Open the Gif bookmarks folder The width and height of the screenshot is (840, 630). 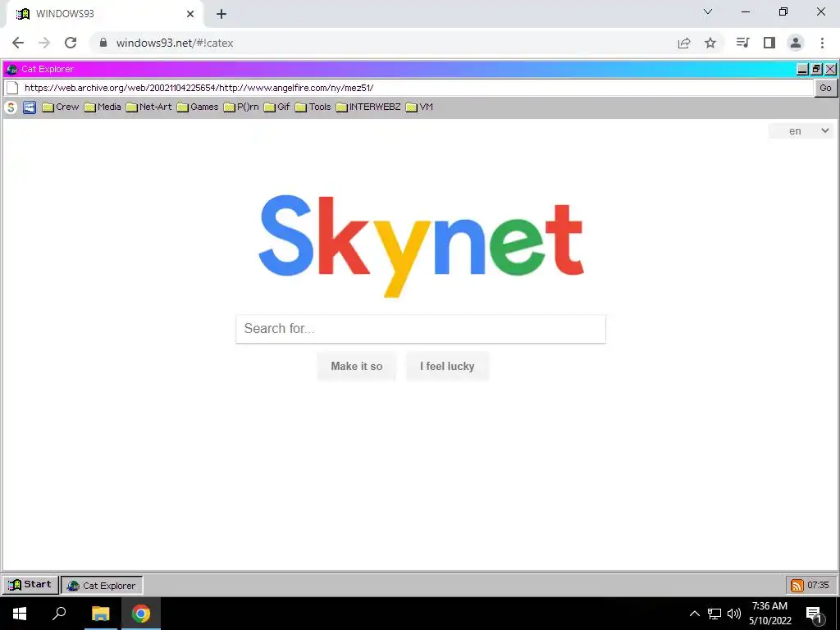click(x=277, y=107)
